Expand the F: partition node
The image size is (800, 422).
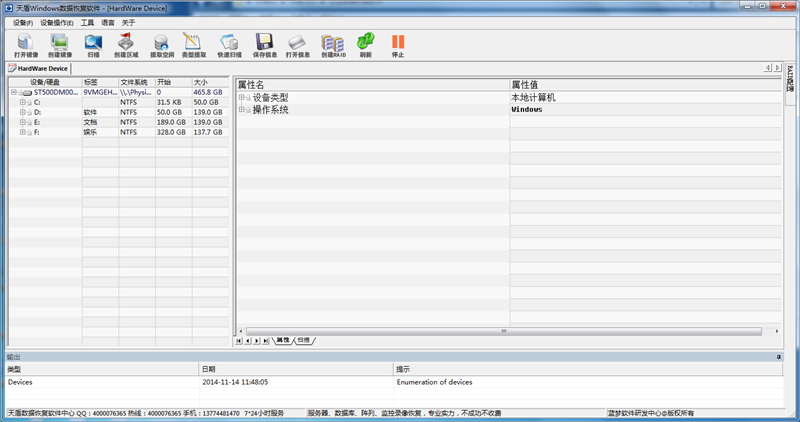pos(22,132)
